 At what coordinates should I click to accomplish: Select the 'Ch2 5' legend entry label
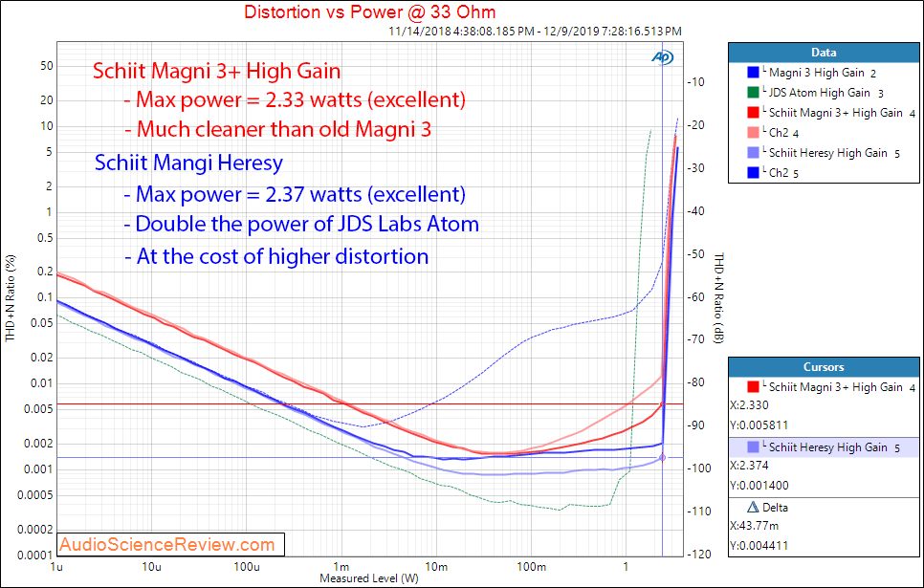(x=783, y=173)
